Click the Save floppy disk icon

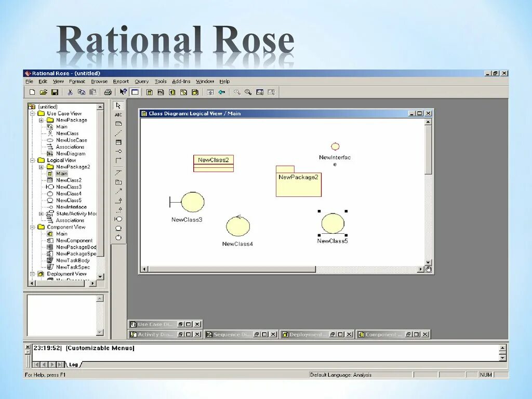[55, 92]
